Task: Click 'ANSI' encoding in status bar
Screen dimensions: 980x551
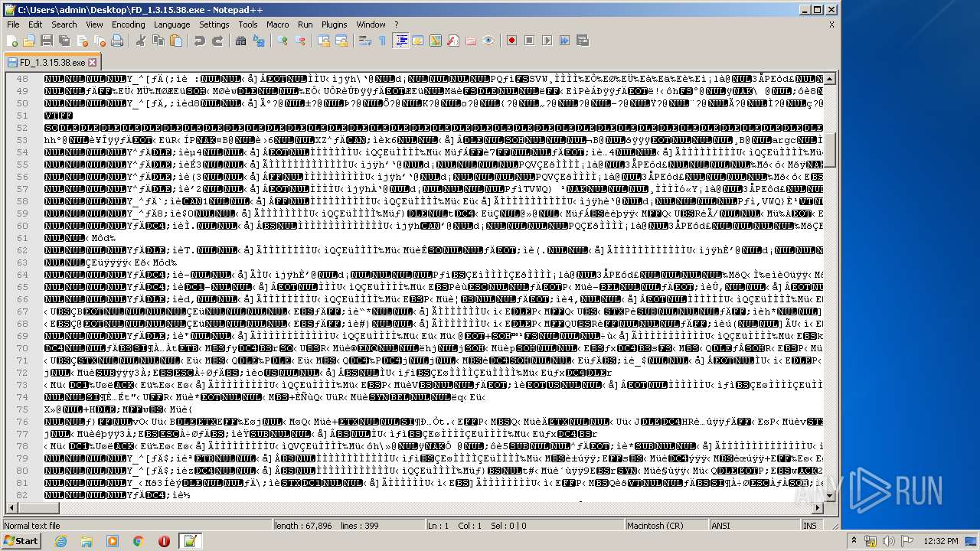Action: point(753,526)
